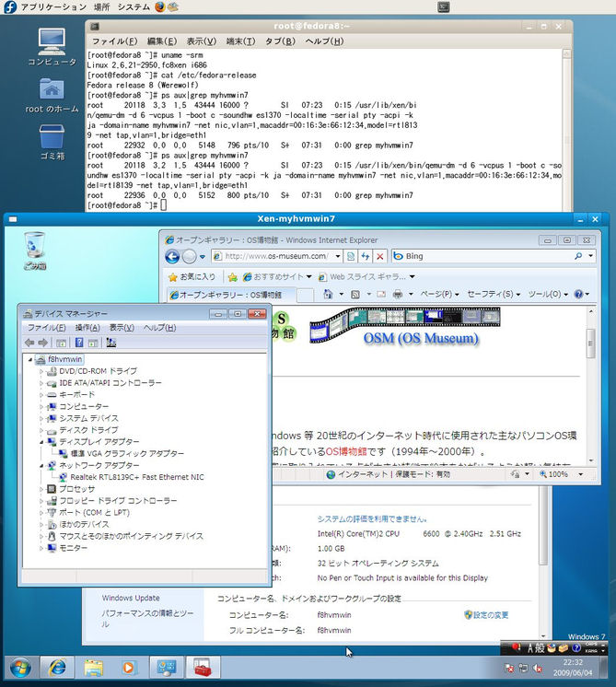
Task: Click the IE Help question-mark icon
Action: pos(579,294)
